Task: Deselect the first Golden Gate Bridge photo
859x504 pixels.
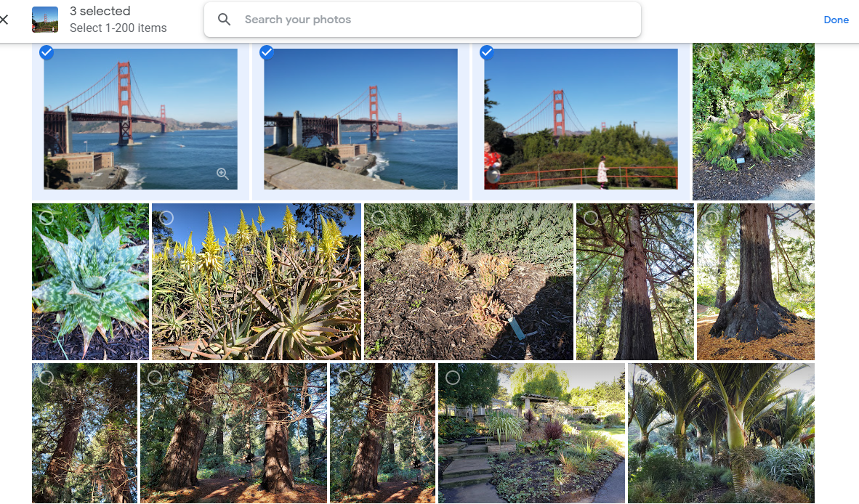Action: point(47,52)
